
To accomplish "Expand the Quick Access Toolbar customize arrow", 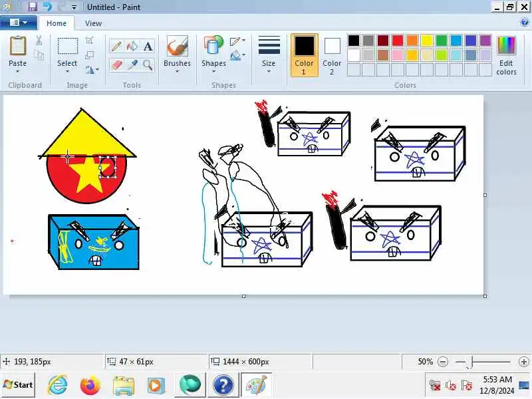I will [x=74, y=7].
